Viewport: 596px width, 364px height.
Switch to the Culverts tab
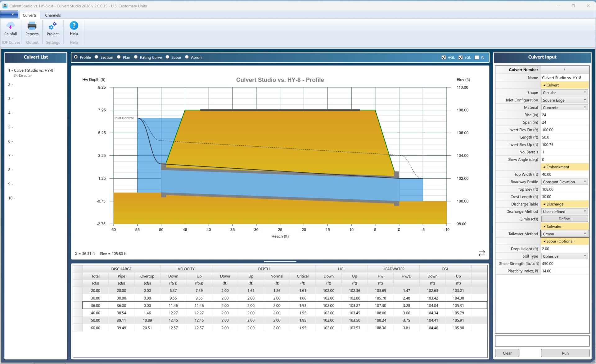tap(29, 15)
